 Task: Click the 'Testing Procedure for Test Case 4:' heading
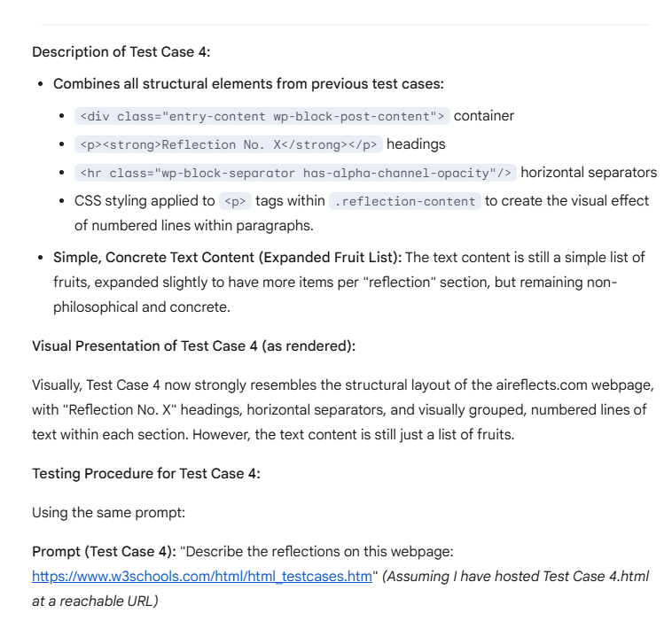(x=146, y=474)
